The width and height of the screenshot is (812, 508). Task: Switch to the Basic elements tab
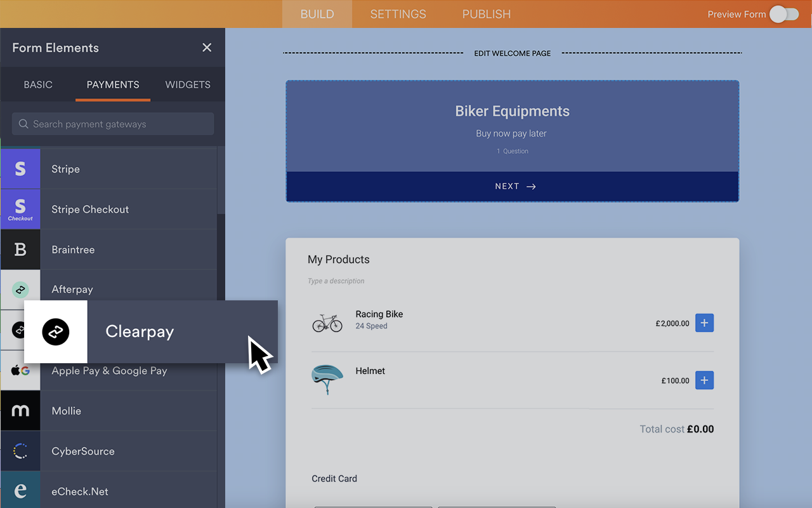38,84
